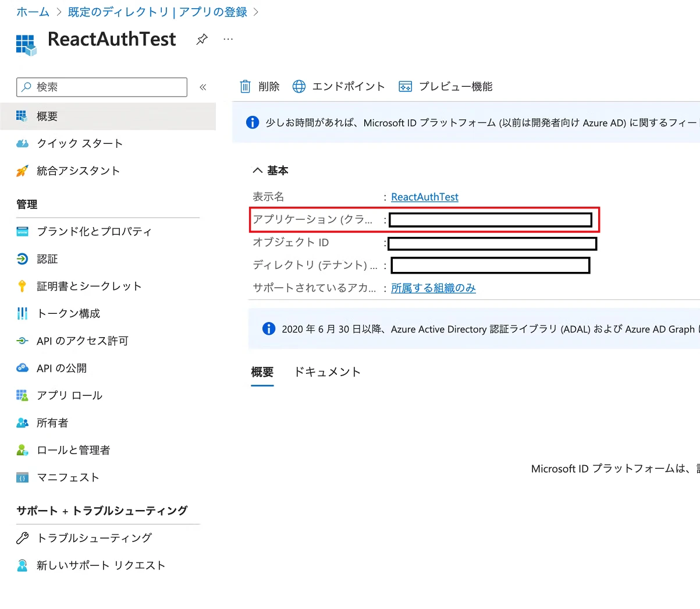Viewport: 700px width, 609px height.
Task: Click info icon in the ADAL notice
Action: 269,328
